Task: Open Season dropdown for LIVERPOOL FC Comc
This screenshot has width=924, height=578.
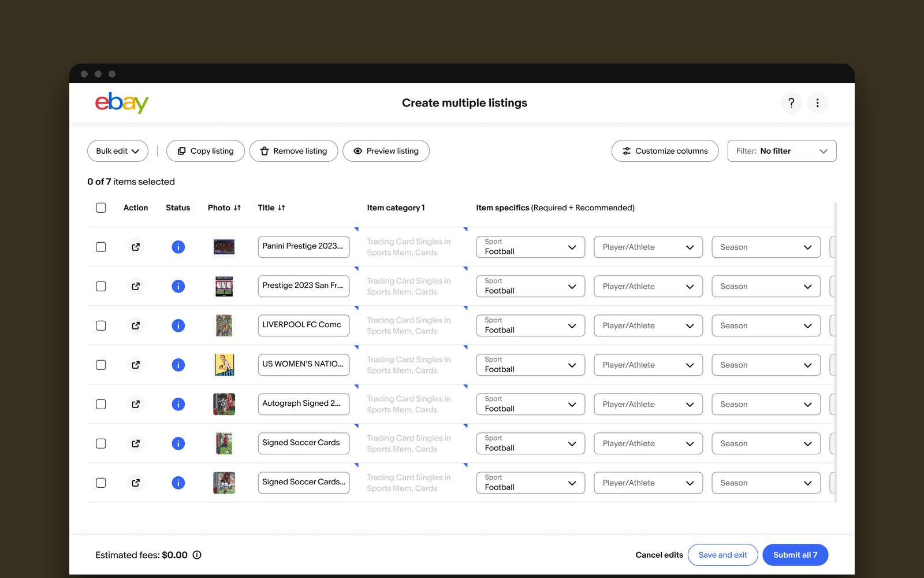Action: (x=766, y=325)
